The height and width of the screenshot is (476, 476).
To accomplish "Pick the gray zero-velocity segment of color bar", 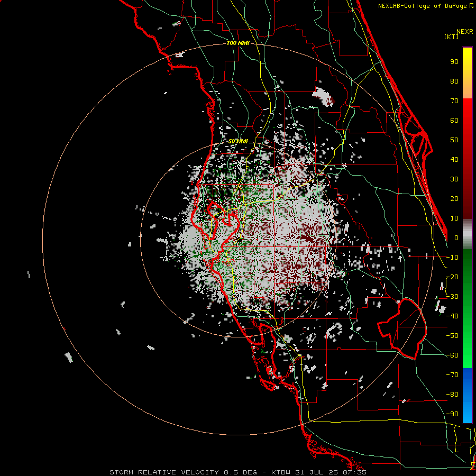I will [467, 234].
